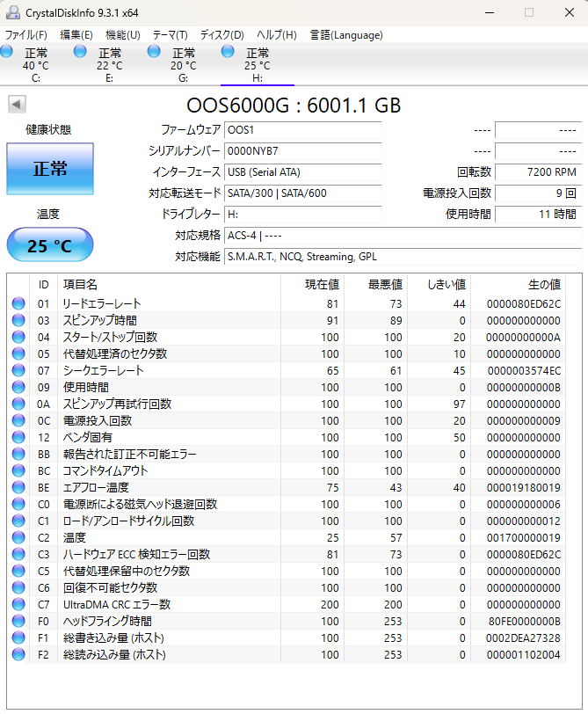This screenshot has height=714, width=588.
Task: Click the ファームウェア field OOS1
Action: [302, 130]
